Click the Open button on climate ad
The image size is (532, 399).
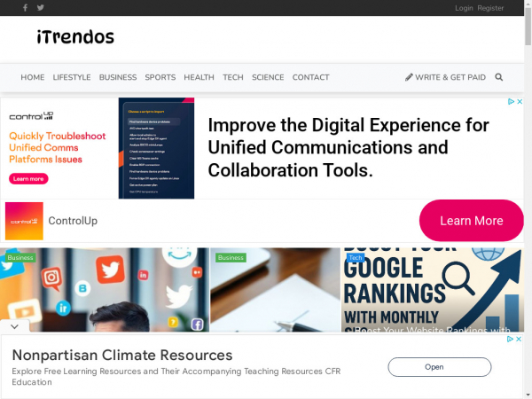pos(440,367)
